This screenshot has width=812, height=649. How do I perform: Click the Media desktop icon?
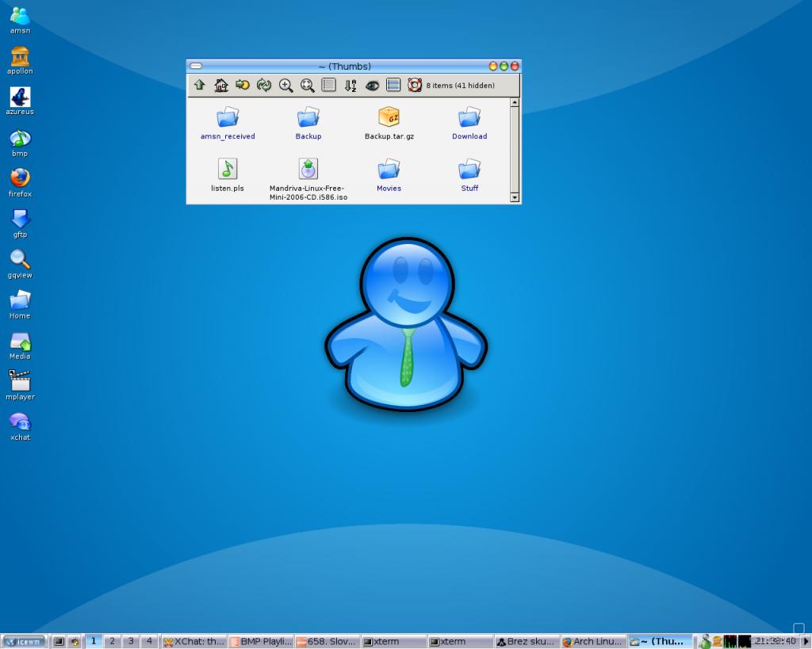pos(20,345)
